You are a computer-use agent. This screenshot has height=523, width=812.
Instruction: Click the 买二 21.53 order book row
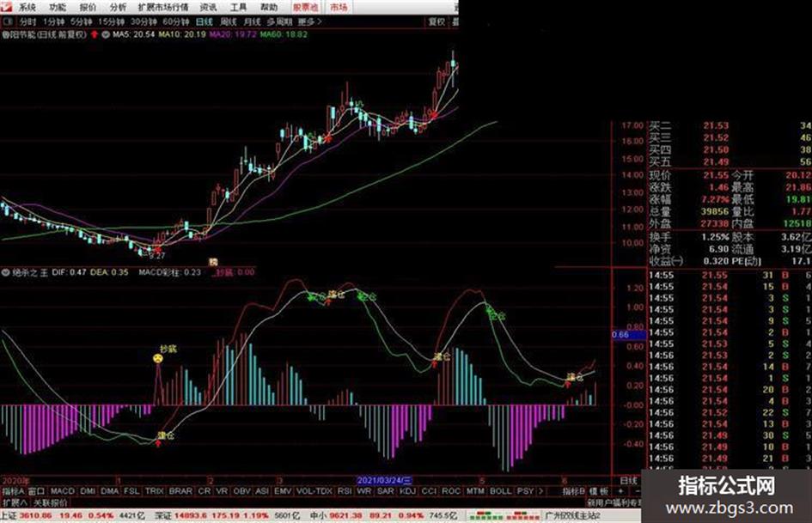click(x=730, y=126)
